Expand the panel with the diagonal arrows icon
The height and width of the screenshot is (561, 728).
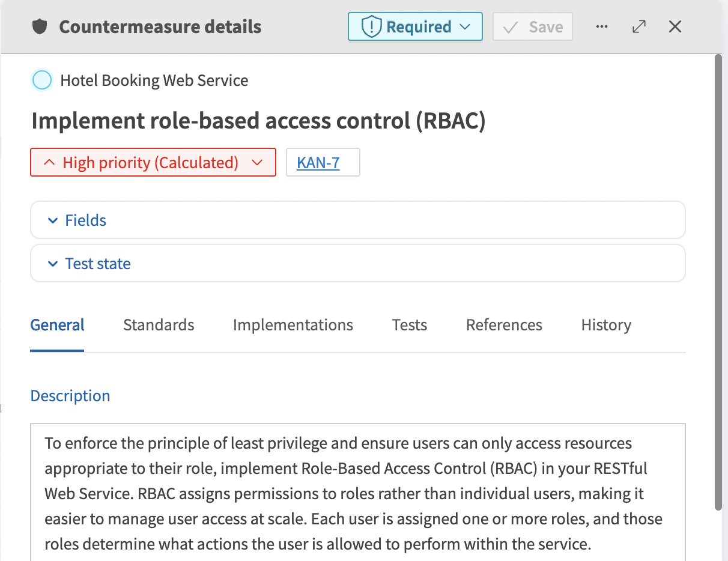pyautogui.click(x=639, y=27)
